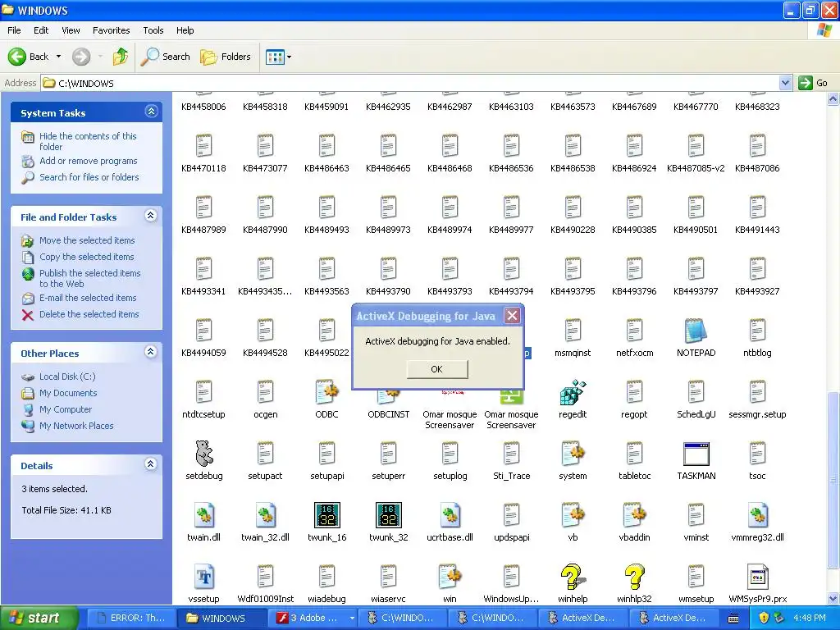Viewport: 840px width, 630px height.
Task: Select the setdebug teddy bear icon
Action: point(203,454)
